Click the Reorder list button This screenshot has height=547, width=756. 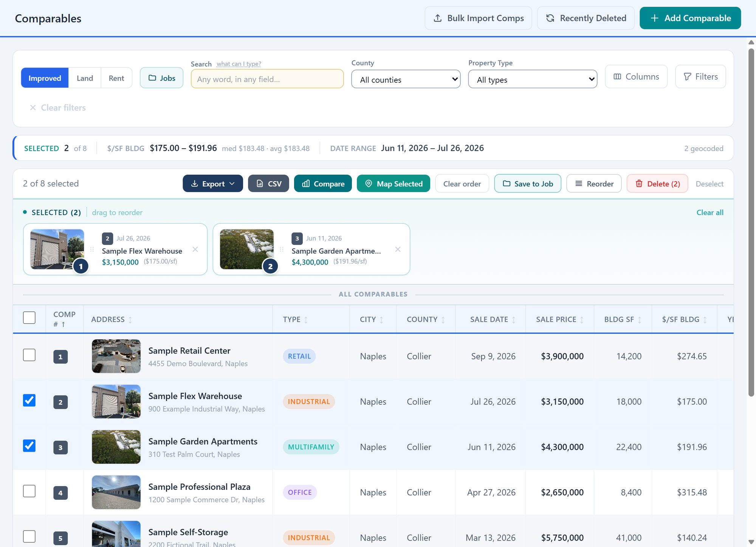point(594,184)
